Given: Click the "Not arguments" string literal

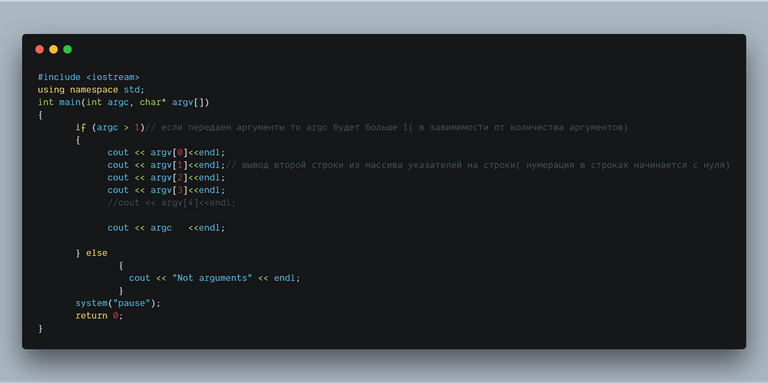Looking at the screenshot, I should [212, 278].
